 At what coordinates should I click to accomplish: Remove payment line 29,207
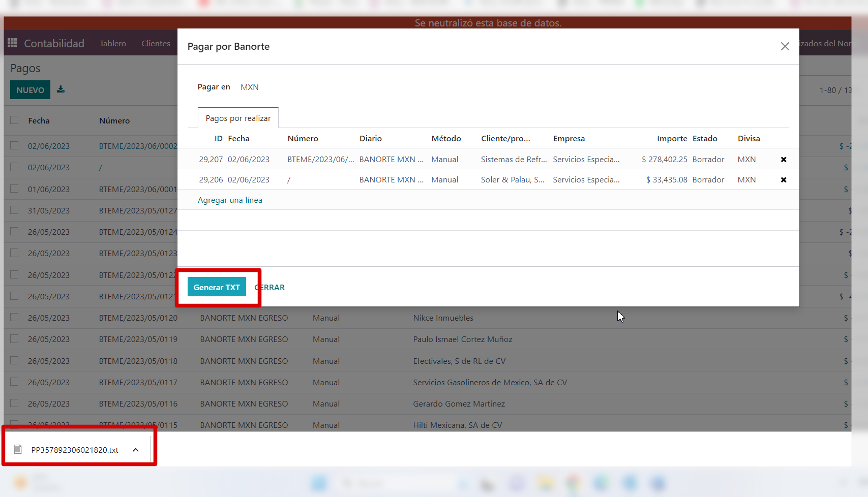pos(784,160)
